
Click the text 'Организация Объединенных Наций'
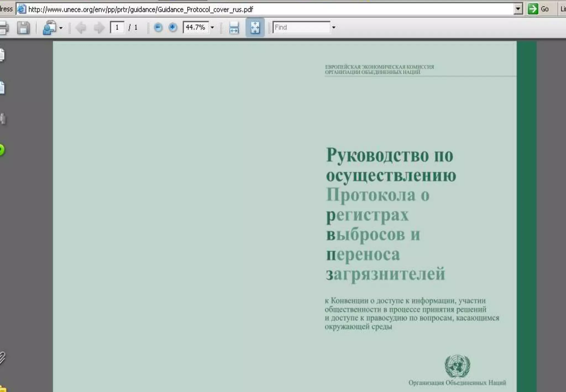tap(457, 383)
